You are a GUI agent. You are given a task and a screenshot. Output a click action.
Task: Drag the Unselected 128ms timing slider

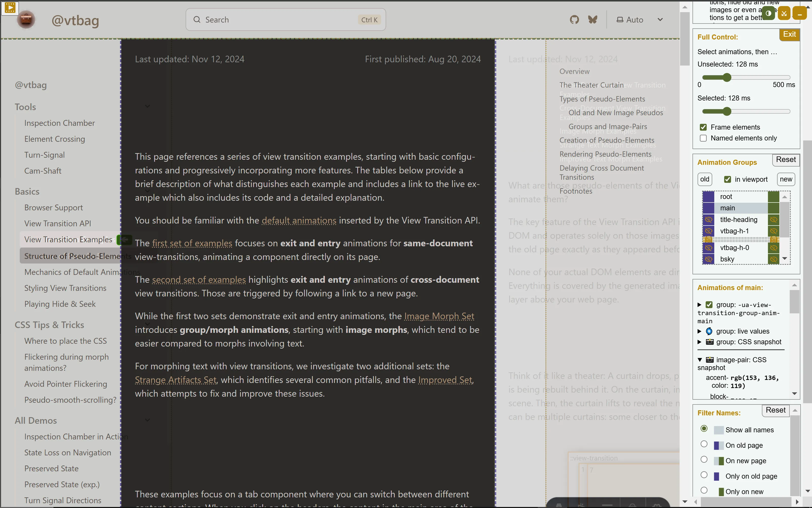pyautogui.click(x=726, y=77)
